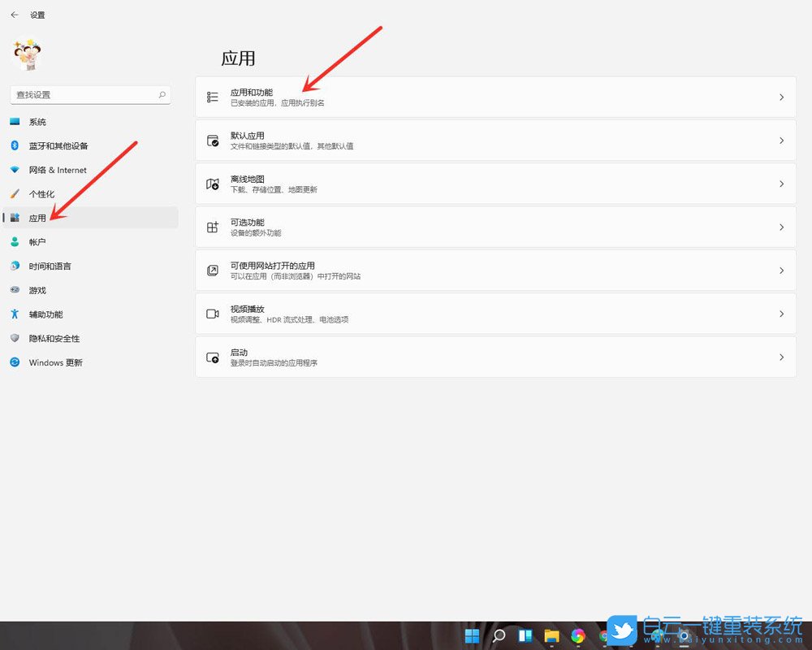This screenshot has height=650, width=812.
Task: Select 时间和语言 in the sidebar
Action: 50,266
